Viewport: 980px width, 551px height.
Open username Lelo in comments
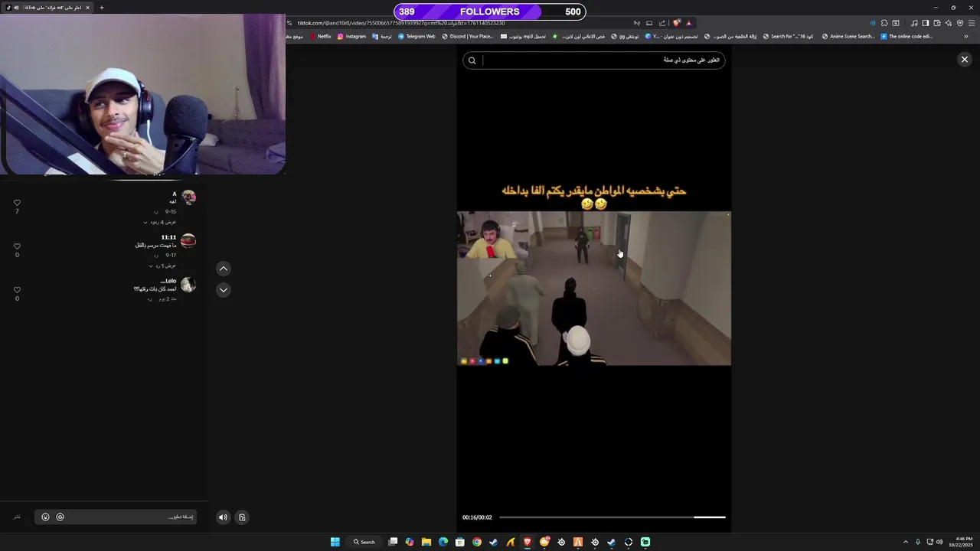point(168,281)
